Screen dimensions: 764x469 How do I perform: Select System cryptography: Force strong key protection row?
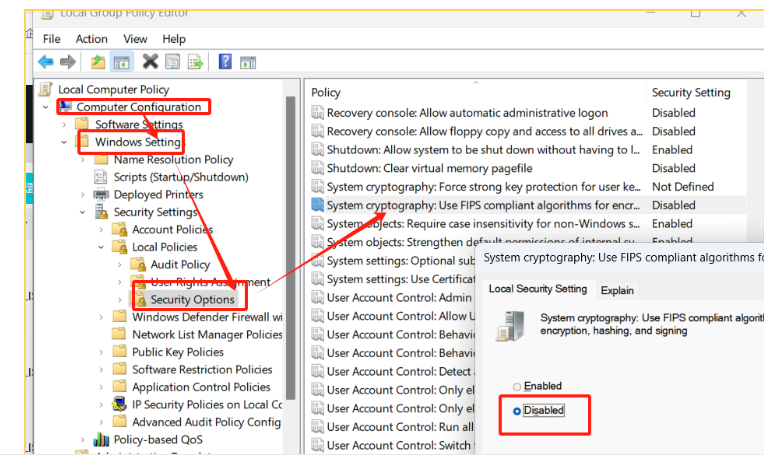tap(528, 187)
